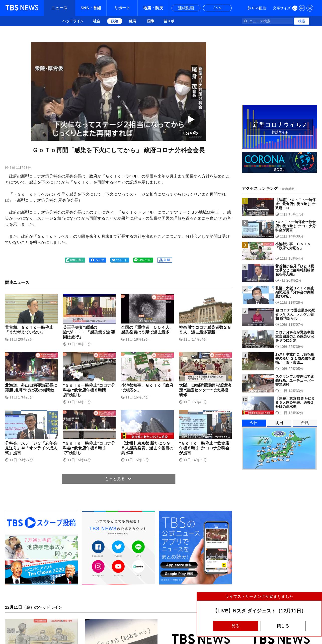The height and width of the screenshot is (644, 322).
Task: Open TBS NEWS Youtube account icon
Action: coord(118,566)
